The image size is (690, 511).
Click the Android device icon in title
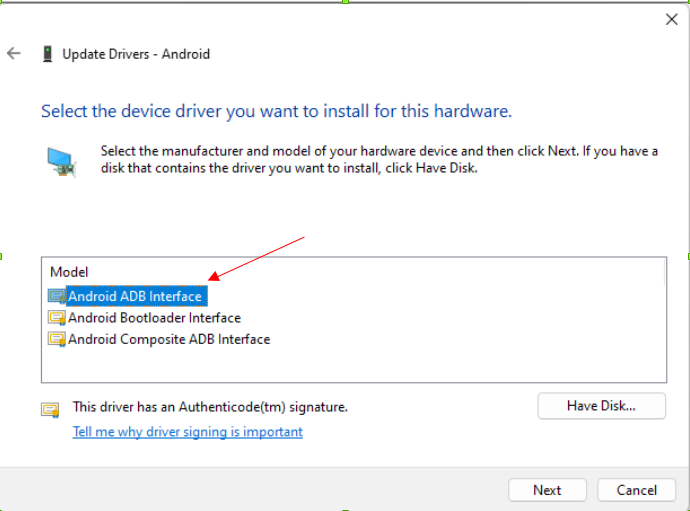[48, 54]
